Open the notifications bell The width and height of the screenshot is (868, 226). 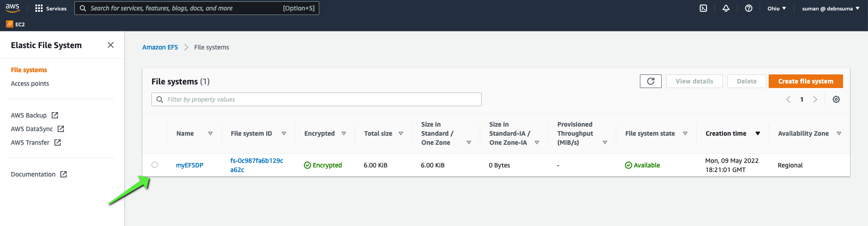point(726,8)
